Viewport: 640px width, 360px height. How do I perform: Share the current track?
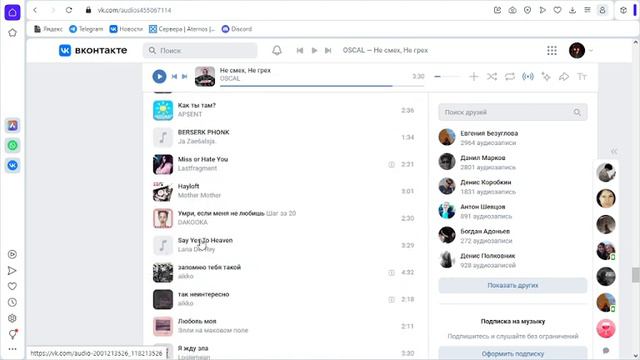click(564, 76)
